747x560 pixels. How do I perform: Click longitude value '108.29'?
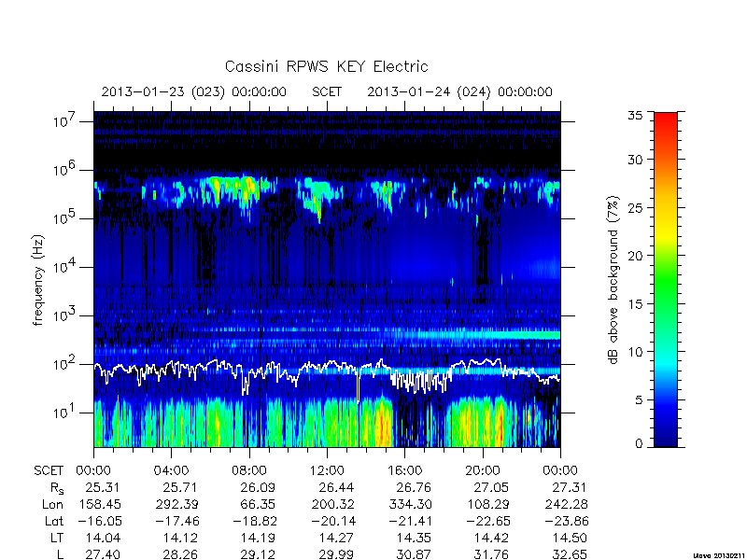(x=487, y=504)
